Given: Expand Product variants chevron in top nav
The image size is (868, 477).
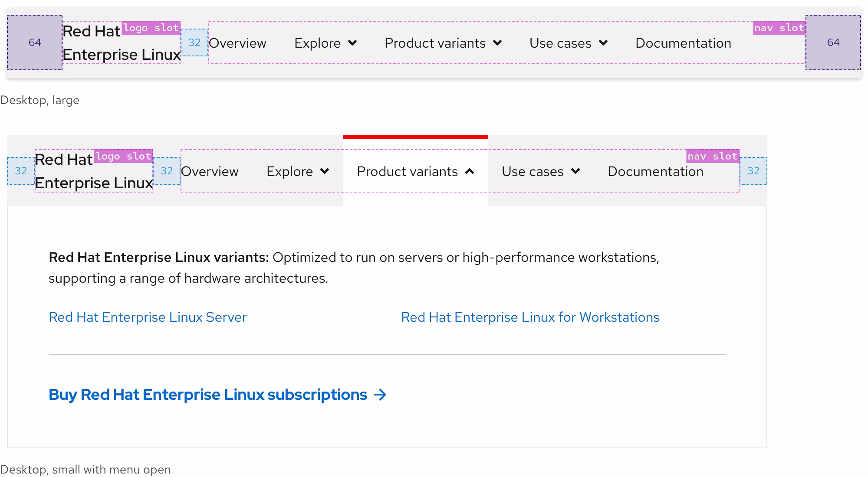Looking at the screenshot, I should tap(497, 43).
